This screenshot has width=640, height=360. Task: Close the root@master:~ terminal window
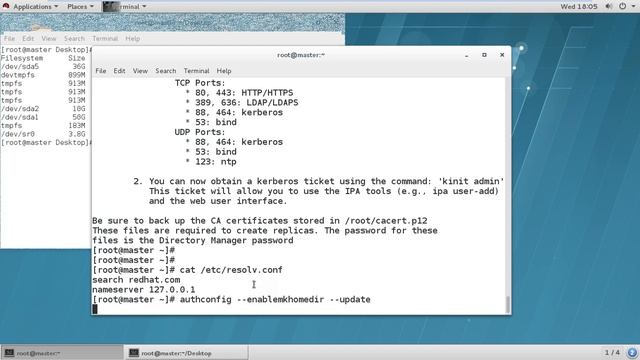click(502, 55)
